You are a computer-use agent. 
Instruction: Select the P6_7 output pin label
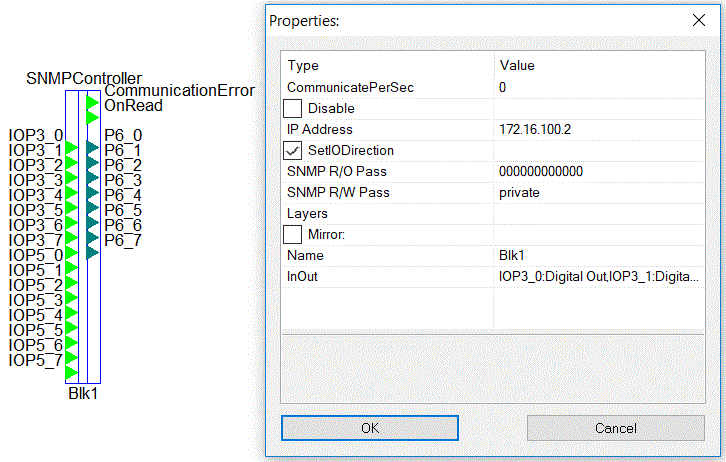pyautogui.click(x=123, y=240)
